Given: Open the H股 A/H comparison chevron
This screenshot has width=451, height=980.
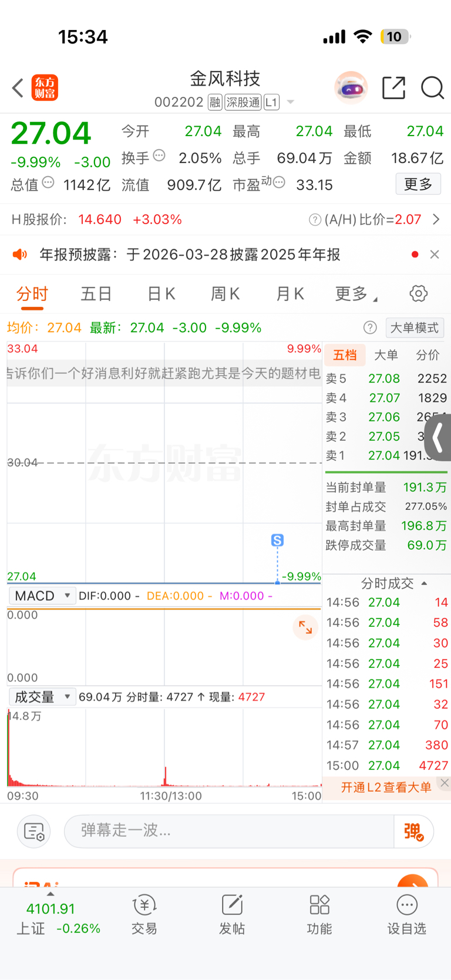Looking at the screenshot, I should pyautogui.click(x=436, y=219).
